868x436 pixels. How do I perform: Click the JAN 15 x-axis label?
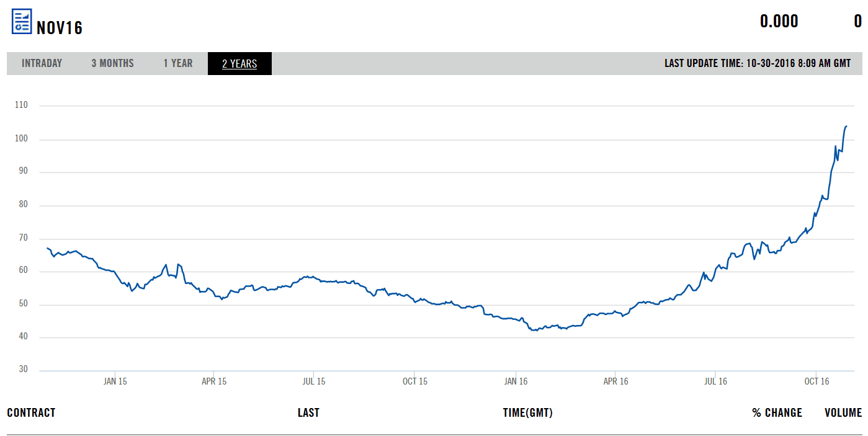coord(115,381)
